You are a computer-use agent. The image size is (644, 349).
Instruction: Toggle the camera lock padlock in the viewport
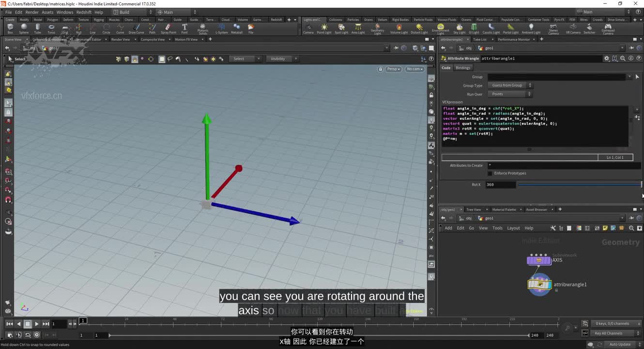[x=381, y=69]
